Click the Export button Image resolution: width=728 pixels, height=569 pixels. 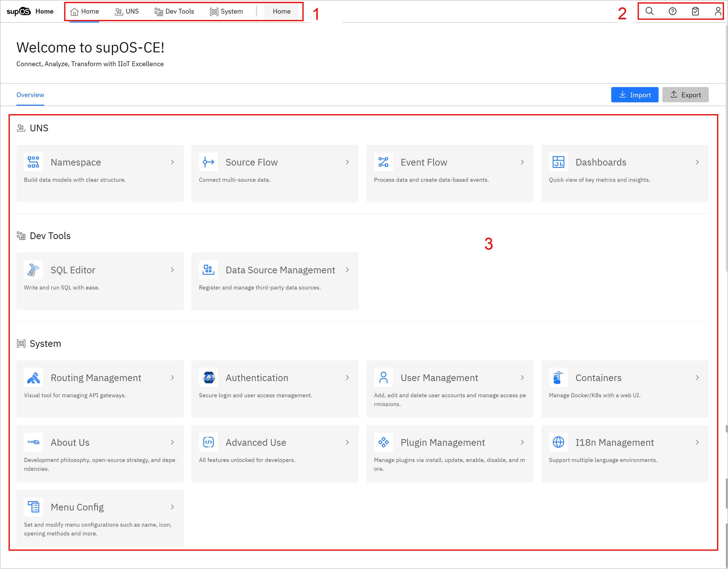click(685, 95)
